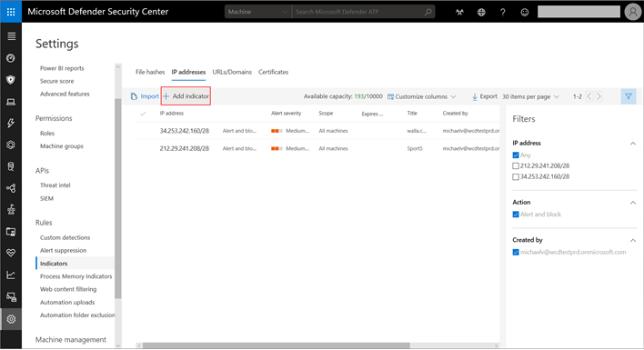644x350 pixels.
Task: Open the Machine search scope dropdown
Action: 257,12
